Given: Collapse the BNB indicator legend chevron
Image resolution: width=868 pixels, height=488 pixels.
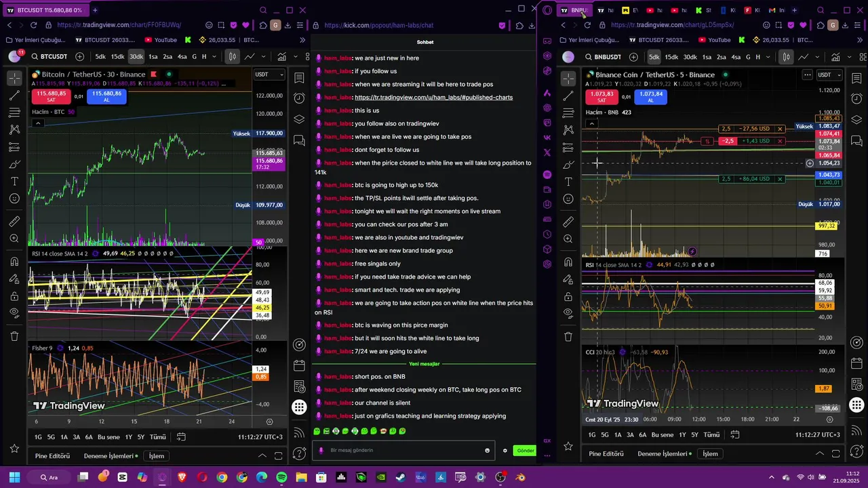Looking at the screenshot, I should point(591,123).
